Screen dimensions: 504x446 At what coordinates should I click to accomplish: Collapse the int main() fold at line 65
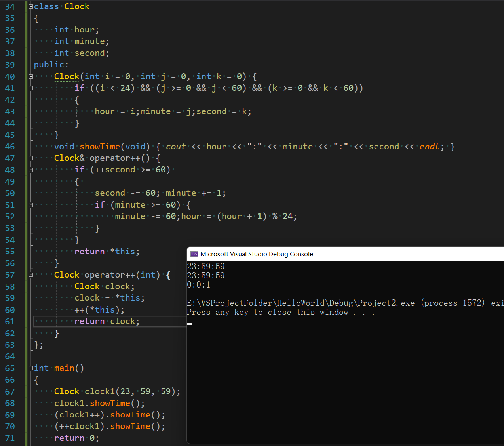tap(30, 368)
